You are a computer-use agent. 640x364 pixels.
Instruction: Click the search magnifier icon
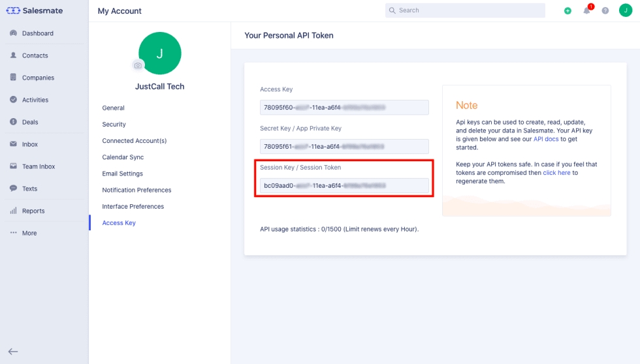pos(392,10)
